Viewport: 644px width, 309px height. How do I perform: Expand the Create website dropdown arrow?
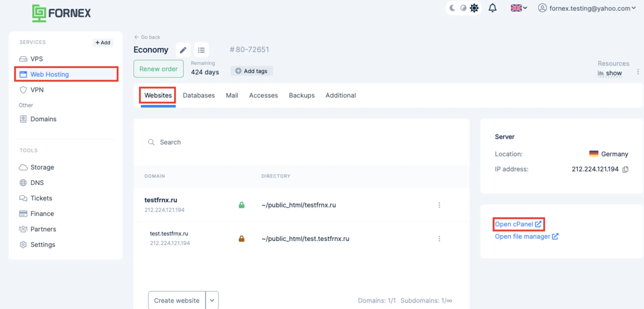212,300
